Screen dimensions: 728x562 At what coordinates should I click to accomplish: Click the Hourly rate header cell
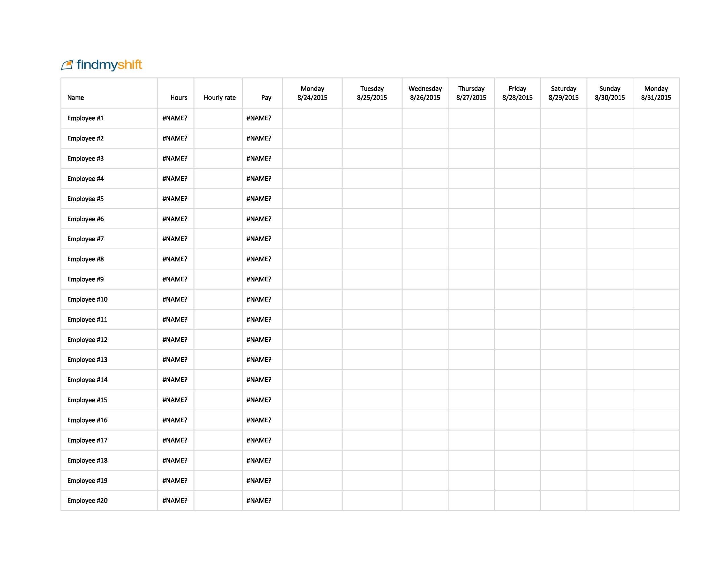click(x=219, y=97)
